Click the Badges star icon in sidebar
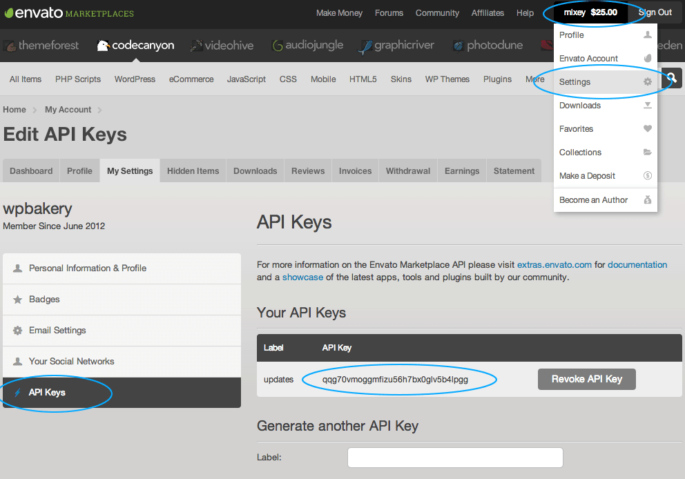 18,299
